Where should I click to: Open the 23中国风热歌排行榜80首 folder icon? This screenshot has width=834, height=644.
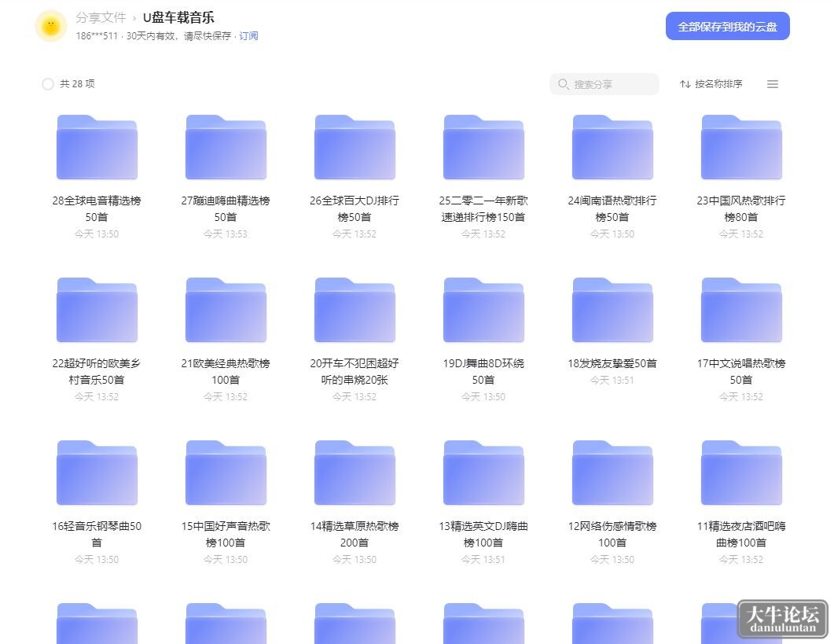click(x=741, y=147)
